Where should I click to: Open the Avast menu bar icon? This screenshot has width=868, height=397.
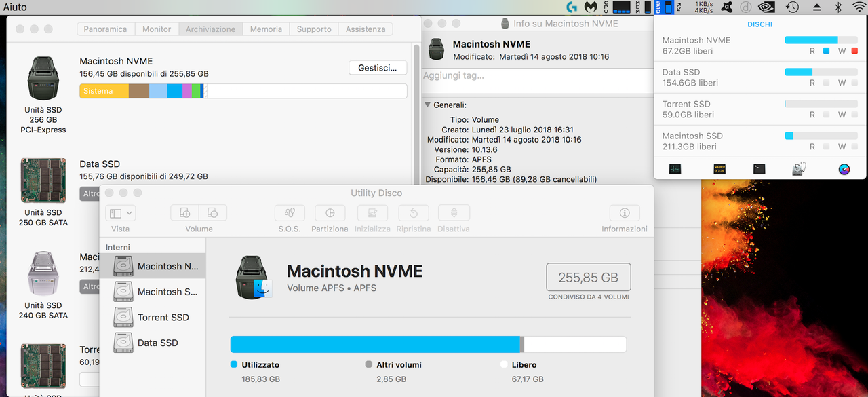(728, 7)
